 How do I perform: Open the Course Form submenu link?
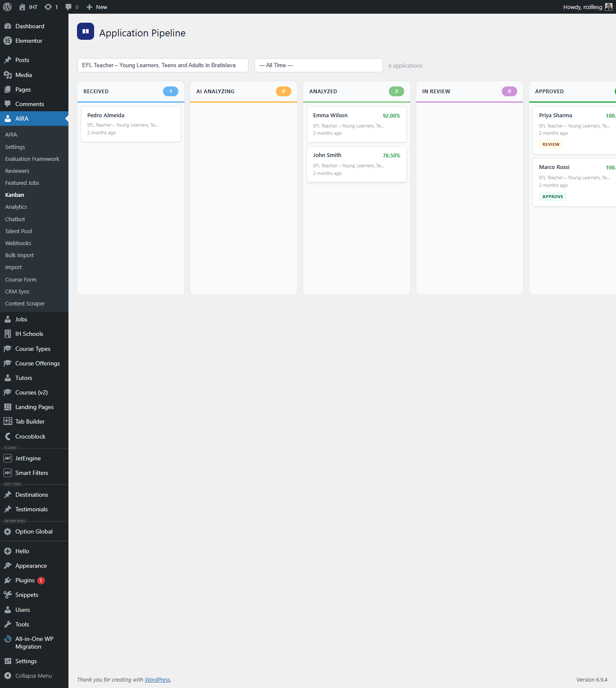point(21,279)
